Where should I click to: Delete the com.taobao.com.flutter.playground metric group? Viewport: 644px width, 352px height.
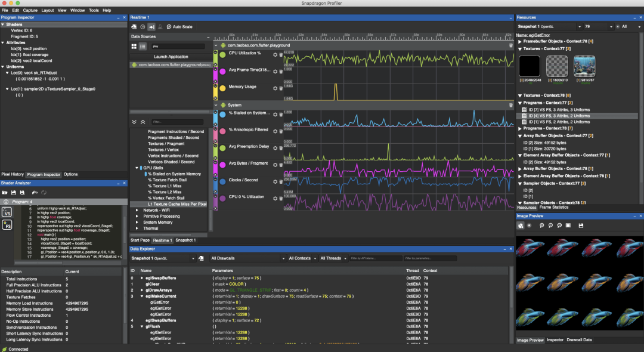pyautogui.click(x=511, y=45)
